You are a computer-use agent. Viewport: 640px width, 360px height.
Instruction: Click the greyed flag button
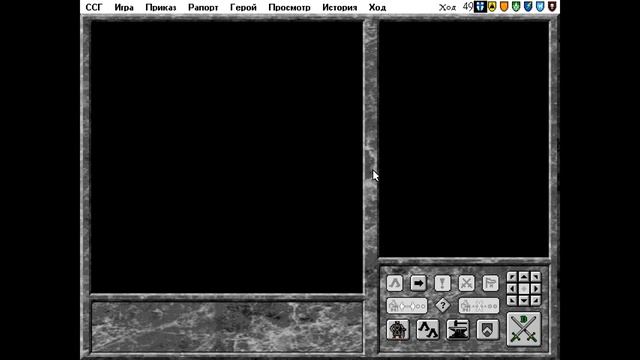pos(491,283)
